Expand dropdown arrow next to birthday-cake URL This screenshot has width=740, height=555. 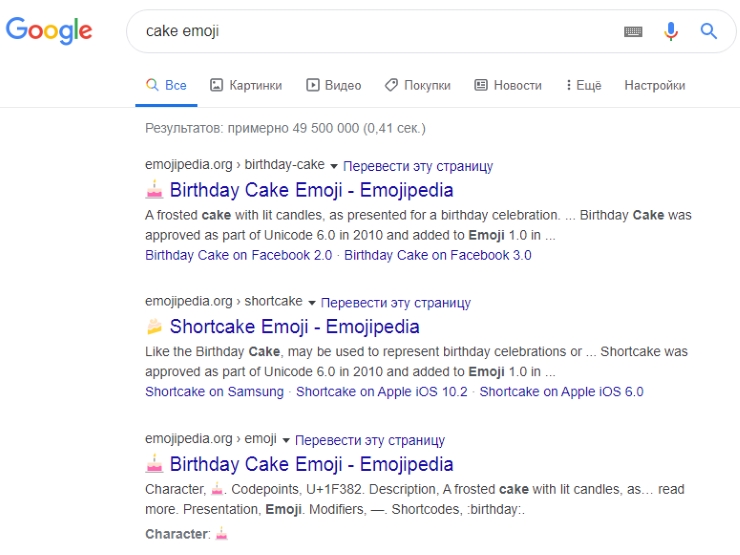click(x=334, y=166)
